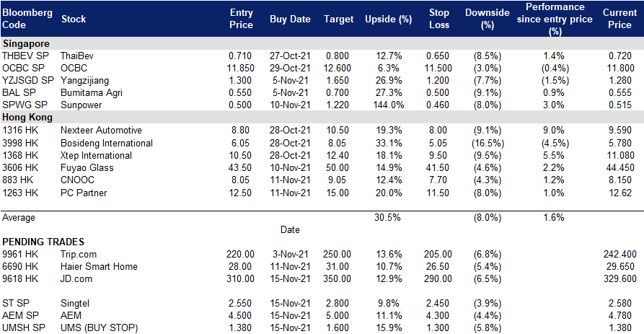
Task: Select the Downside (%) column header
Action: 487,19
